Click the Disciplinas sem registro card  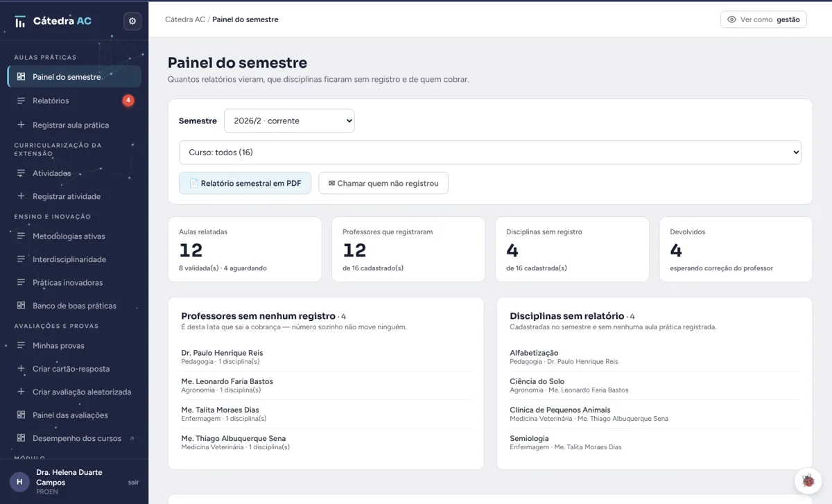pos(572,250)
